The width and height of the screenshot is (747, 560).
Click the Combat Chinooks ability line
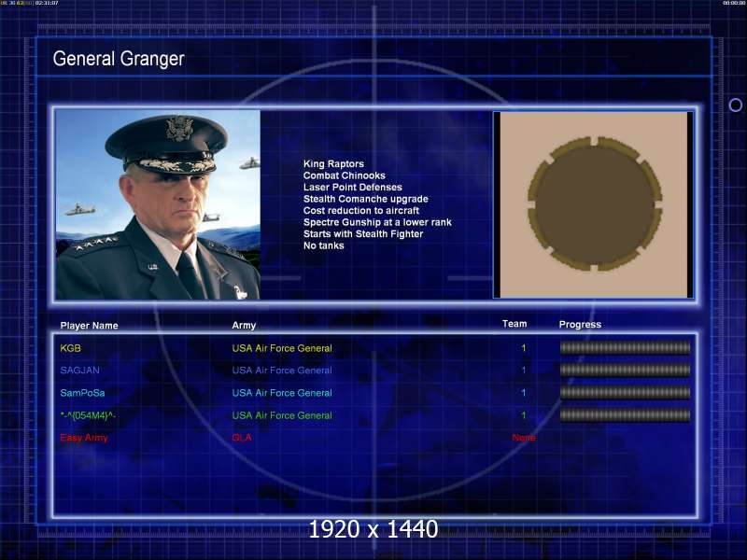344,175
